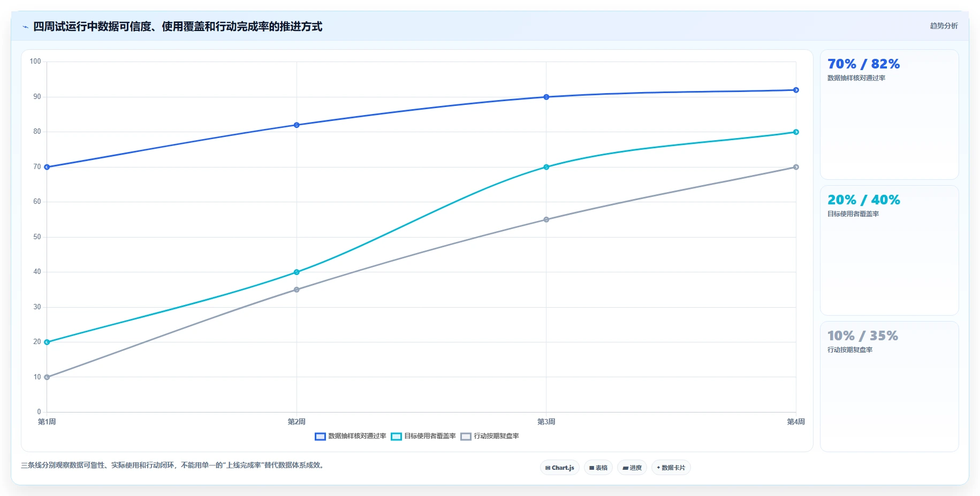Image resolution: width=980 pixels, height=496 pixels.
Task: Select cyan line point at 第3周 (70)
Action: tap(546, 167)
